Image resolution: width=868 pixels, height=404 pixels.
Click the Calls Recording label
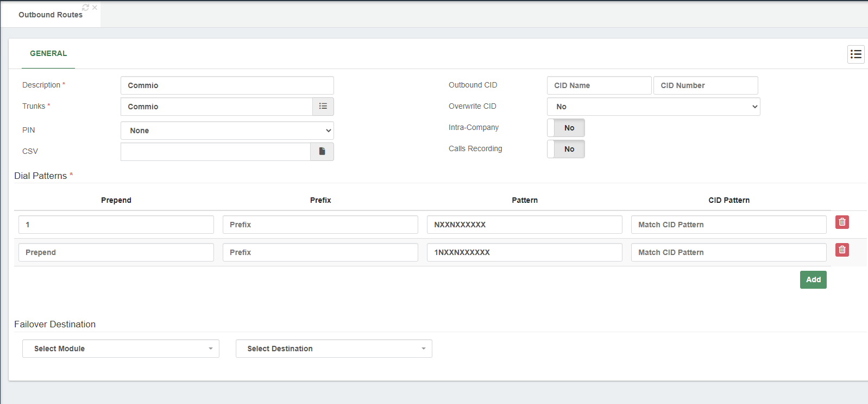[x=475, y=148]
